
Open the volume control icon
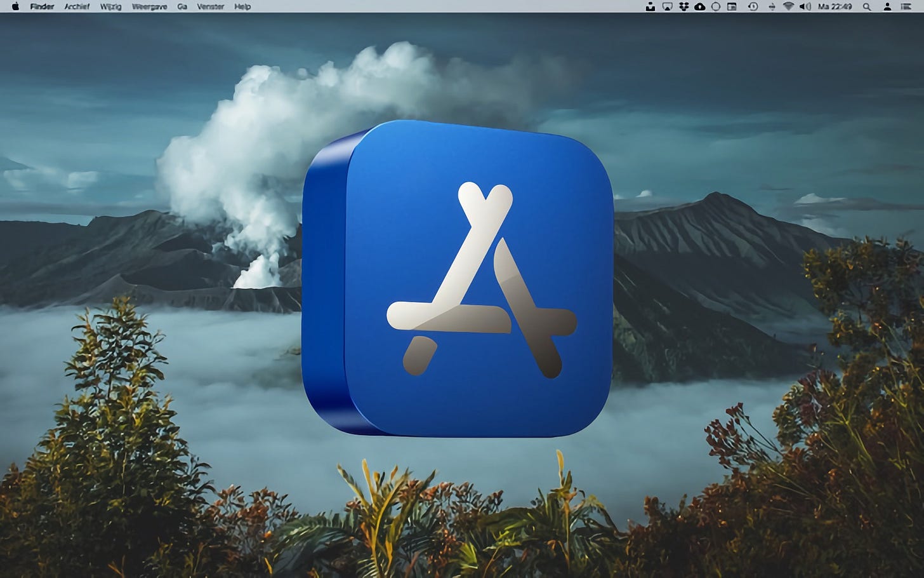point(805,6)
